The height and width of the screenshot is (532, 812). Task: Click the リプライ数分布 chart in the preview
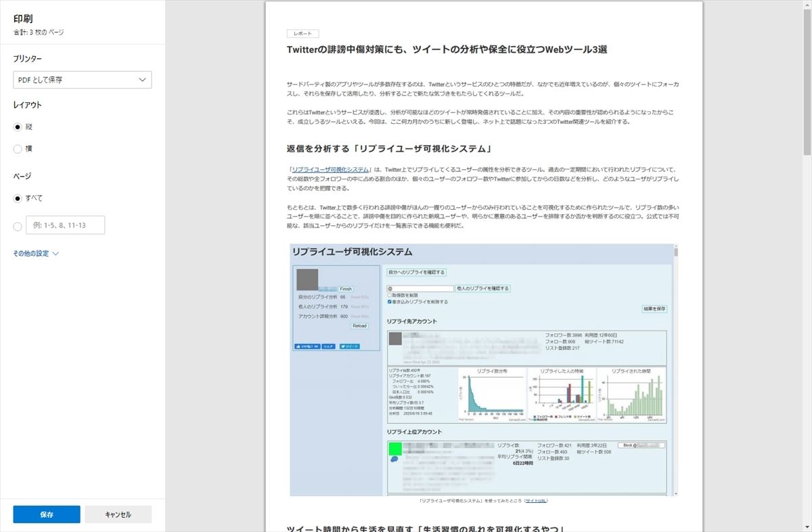pyautogui.click(x=493, y=395)
